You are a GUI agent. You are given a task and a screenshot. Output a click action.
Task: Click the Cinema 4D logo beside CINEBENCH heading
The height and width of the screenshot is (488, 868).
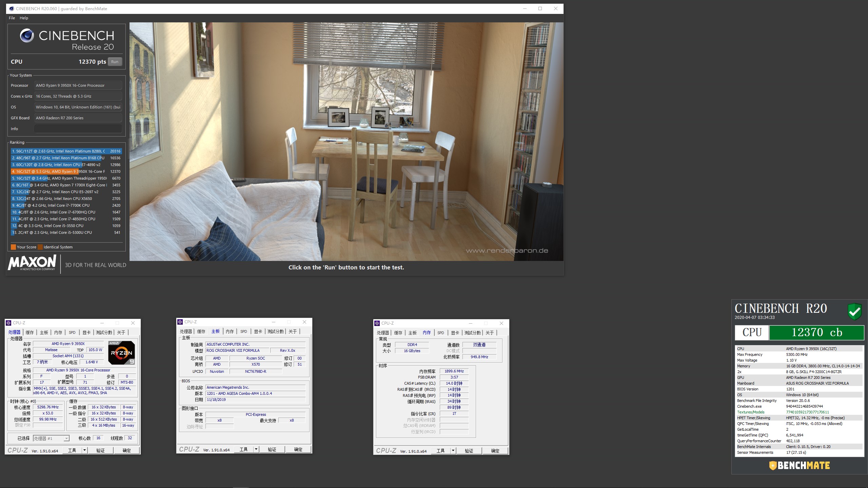click(27, 36)
